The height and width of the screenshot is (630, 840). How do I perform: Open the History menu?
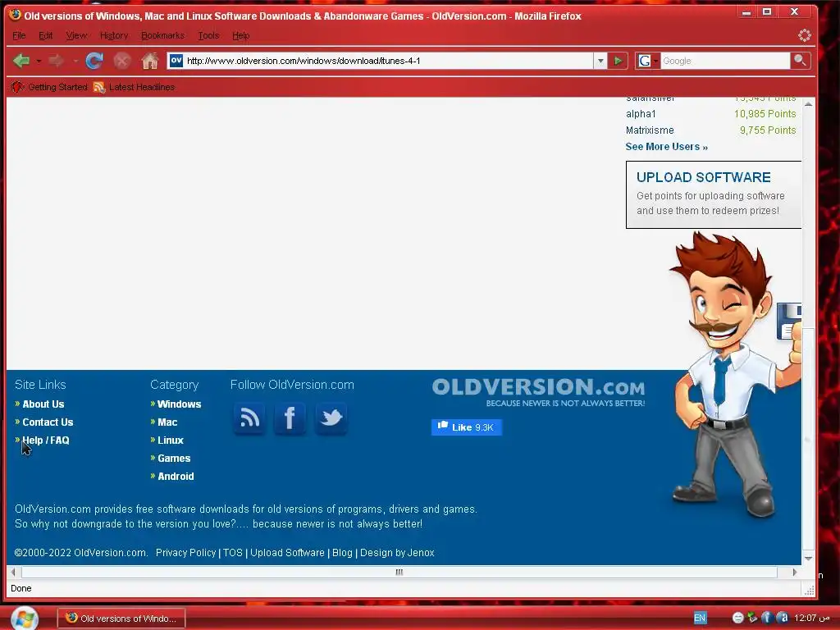[114, 35]
